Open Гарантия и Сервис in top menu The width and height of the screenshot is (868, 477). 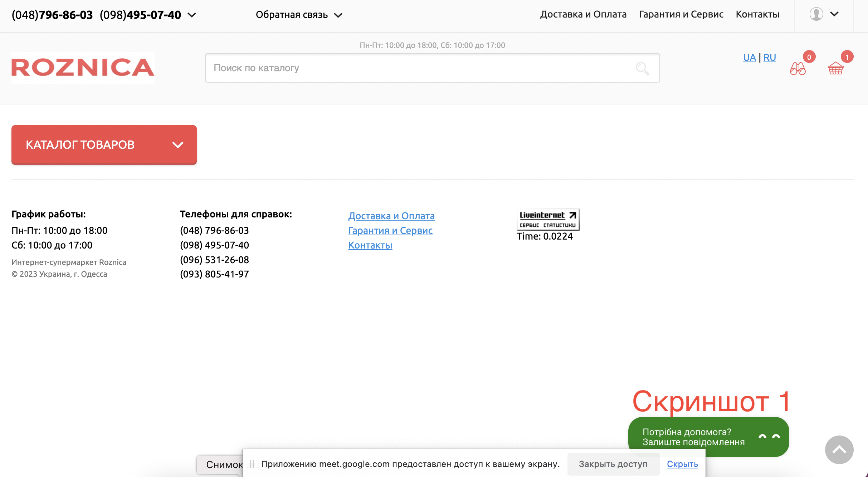pyautogui.click(x=681, y=14)
